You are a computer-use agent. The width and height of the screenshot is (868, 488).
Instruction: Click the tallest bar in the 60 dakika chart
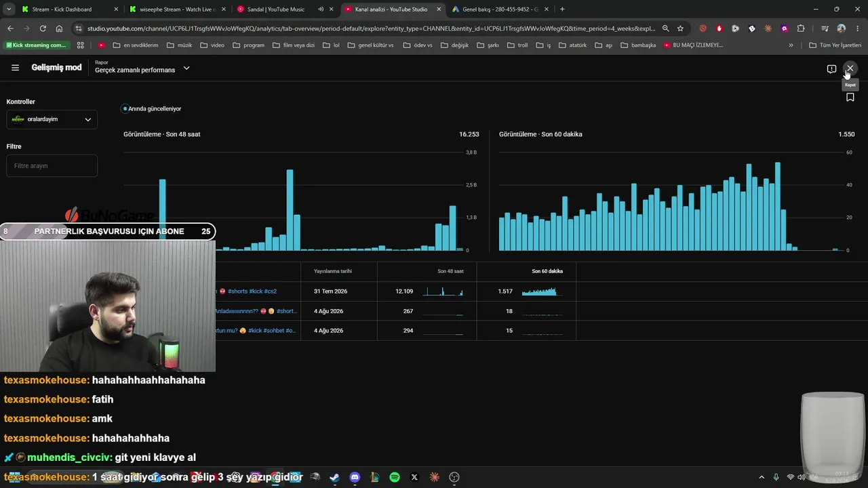click(x=778, y=207)
